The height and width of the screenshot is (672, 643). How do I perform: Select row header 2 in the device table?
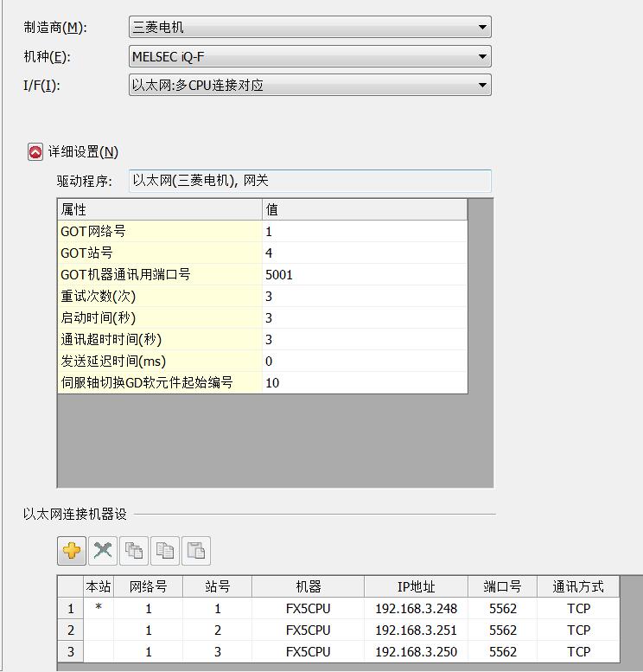[x=71, y=630]
